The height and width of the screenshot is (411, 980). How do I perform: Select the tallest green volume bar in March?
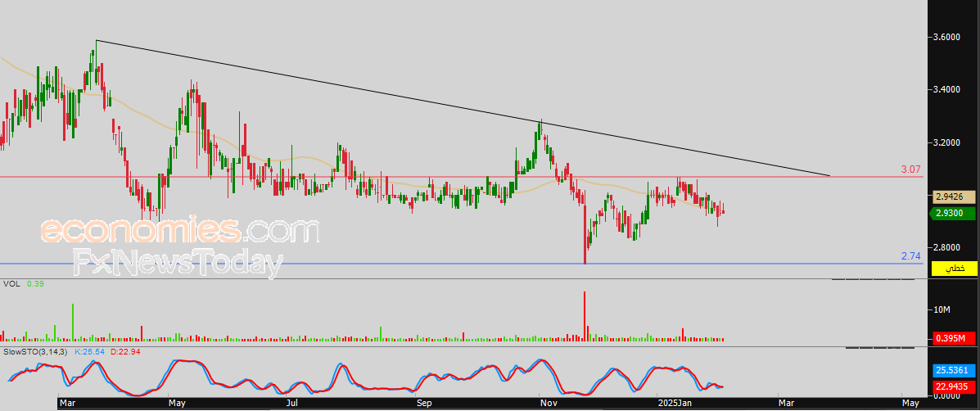pos(73,323)
